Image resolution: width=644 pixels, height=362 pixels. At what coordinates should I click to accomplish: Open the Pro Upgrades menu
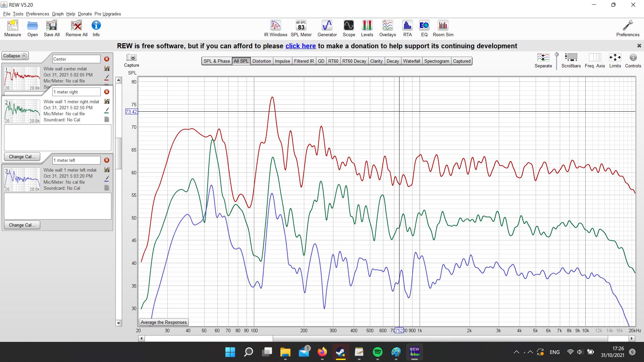click(x=108, y=14)
